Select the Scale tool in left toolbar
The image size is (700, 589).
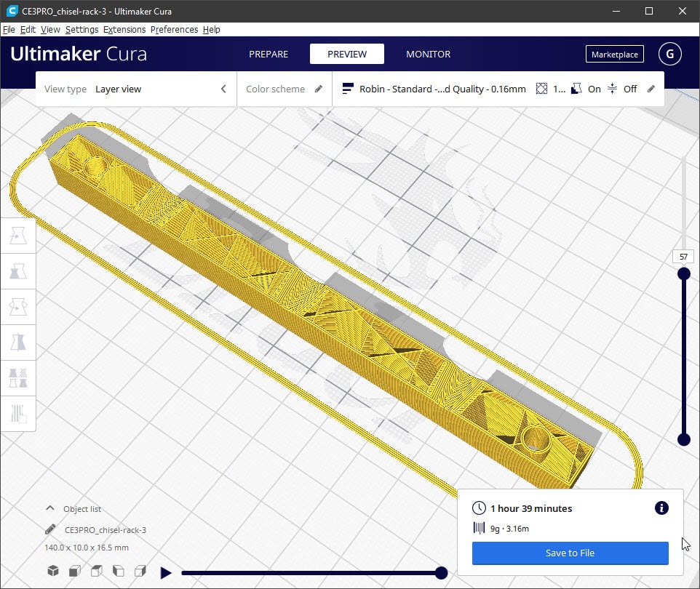(x=18, y=271)
